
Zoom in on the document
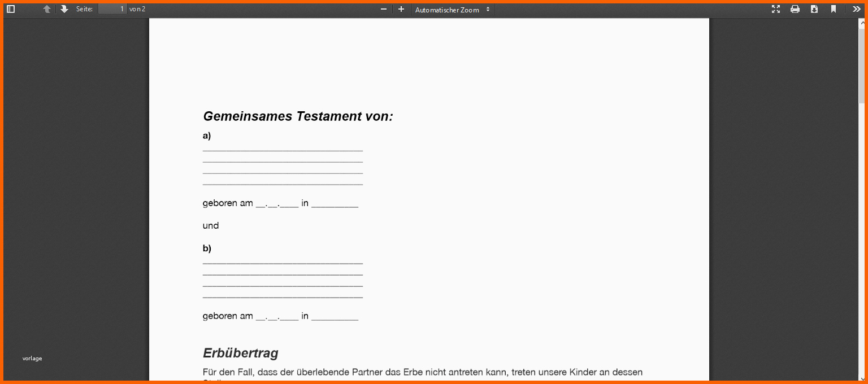pos(401,9)
